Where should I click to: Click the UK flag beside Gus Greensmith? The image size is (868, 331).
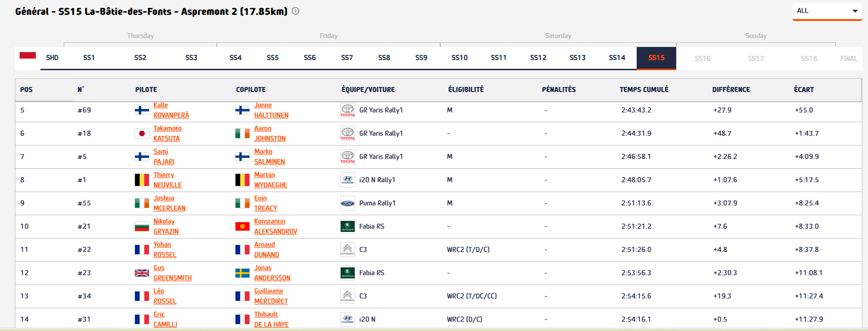pos(141,273)
